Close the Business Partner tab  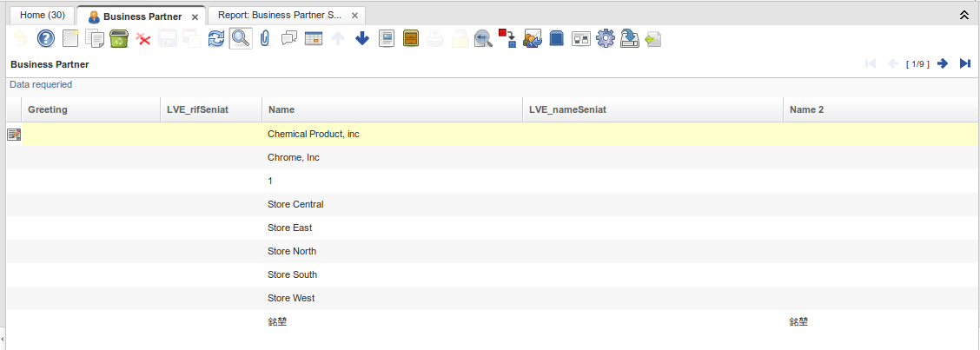(195, 17)
